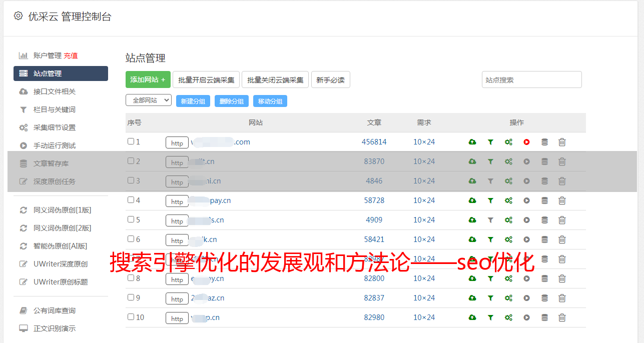Tick the checkbox for row 5
The image size is (644, 343).
(131, 219)
